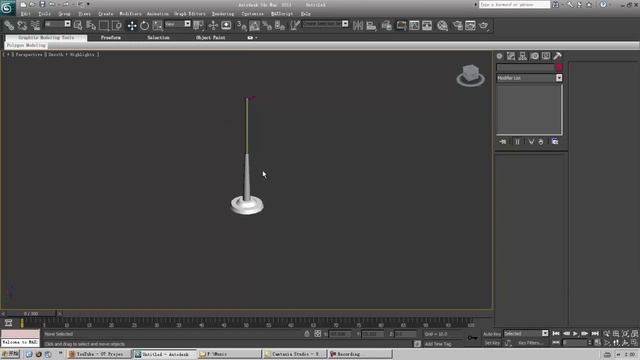
Task: Toggle Angle Snap
Action: coord(254,26)
